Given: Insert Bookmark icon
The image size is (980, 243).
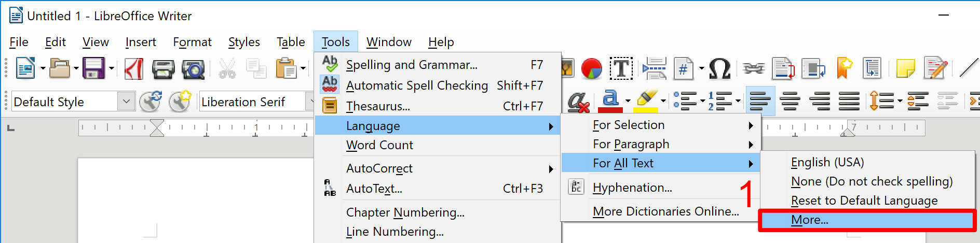Looking at the screenshot, I should pyautogui.click(x=844, y=68).
